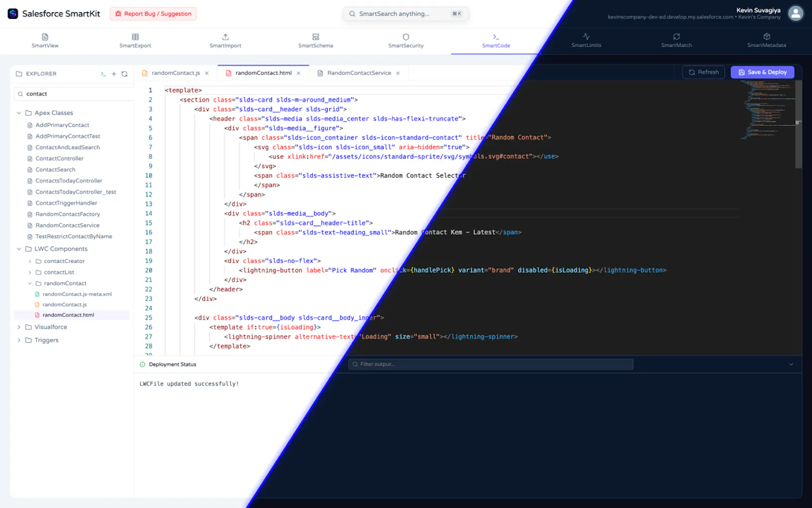
Task: Collapse the Apex Classes folder
Action: point(19,113)
